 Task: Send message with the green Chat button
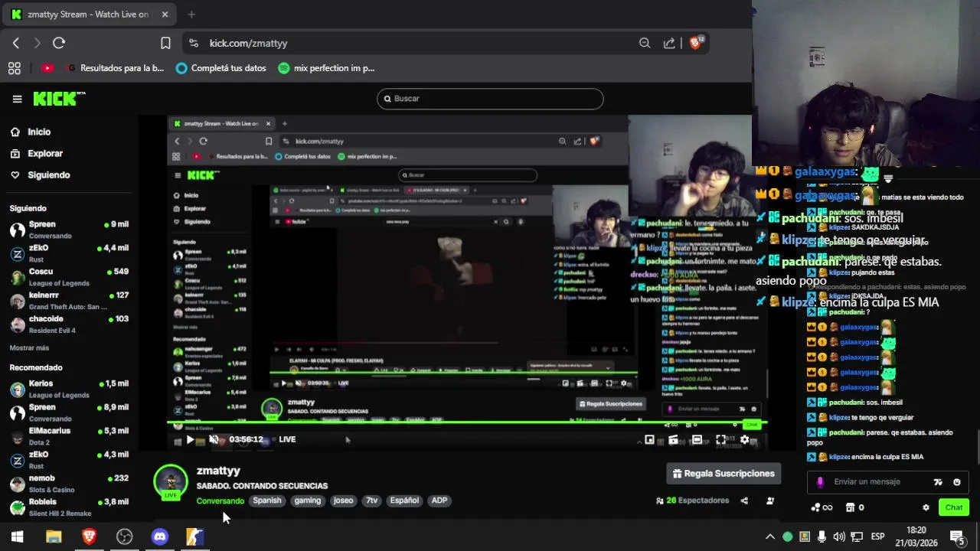pos(954,507)
